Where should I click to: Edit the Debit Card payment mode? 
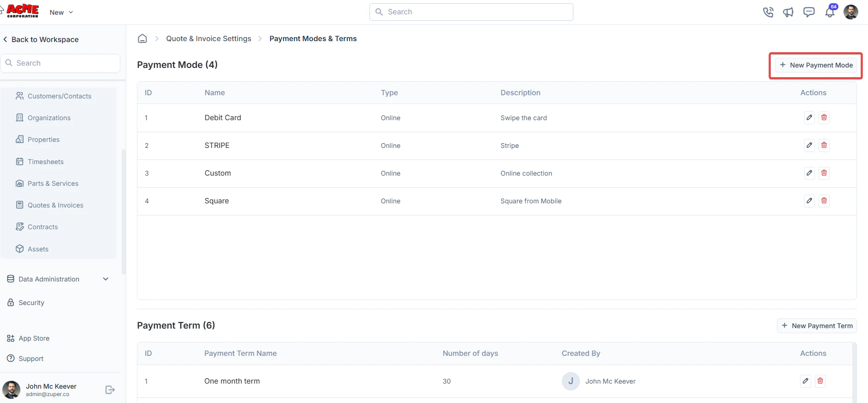[809, 117]
